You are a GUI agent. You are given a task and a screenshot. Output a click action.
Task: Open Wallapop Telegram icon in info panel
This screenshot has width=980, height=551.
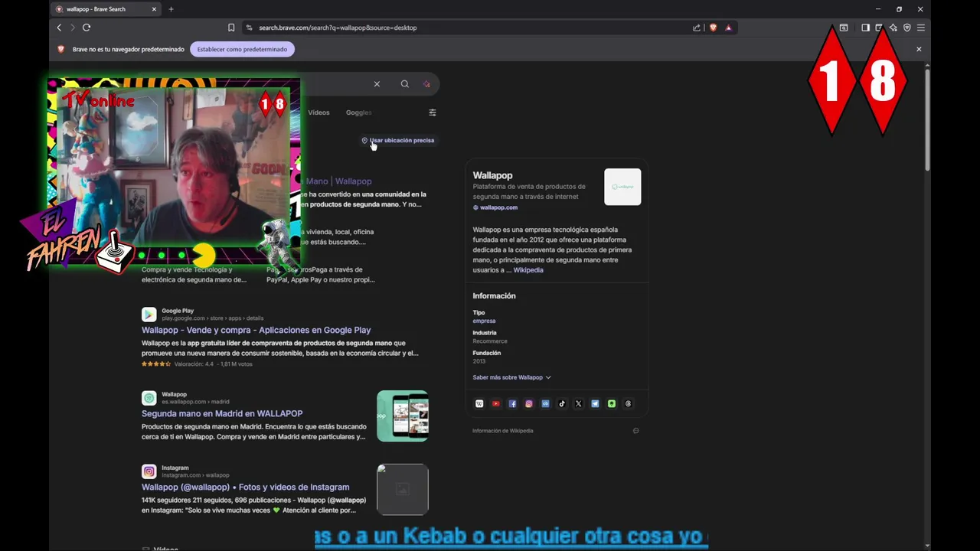tap(595, 404)
